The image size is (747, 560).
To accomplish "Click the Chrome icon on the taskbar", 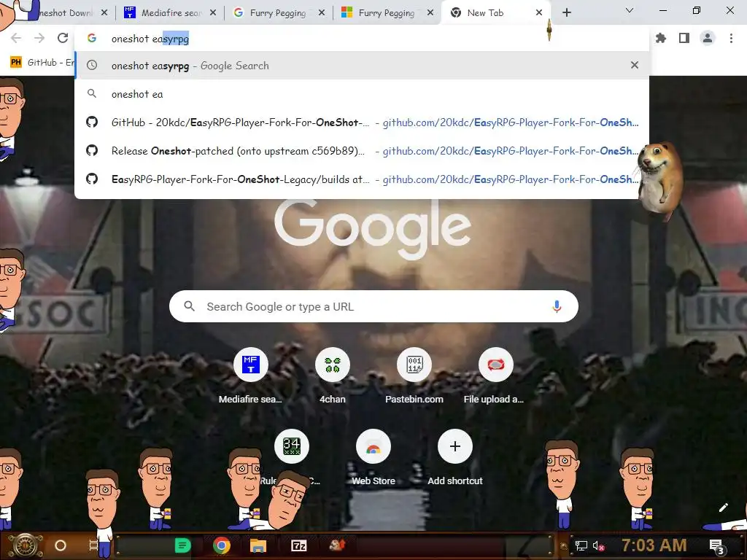I will (222, 545).
